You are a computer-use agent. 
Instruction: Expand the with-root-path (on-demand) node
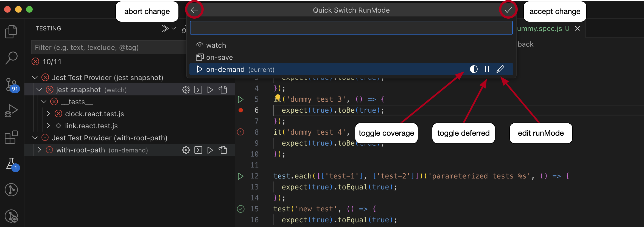(x=39, y=150)
